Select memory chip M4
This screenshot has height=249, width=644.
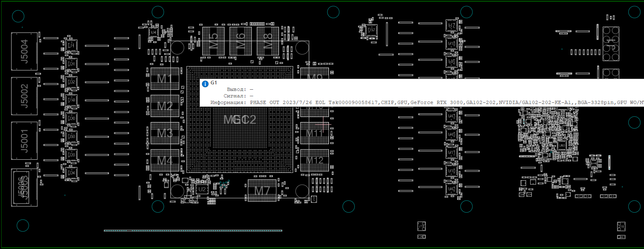pyautogui.click(x=165, y=160)
